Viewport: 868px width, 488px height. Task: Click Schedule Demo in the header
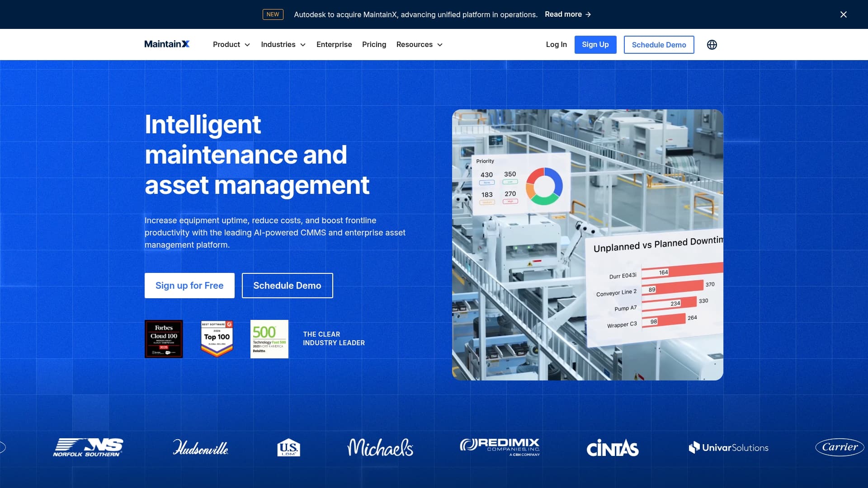[659, 45]
